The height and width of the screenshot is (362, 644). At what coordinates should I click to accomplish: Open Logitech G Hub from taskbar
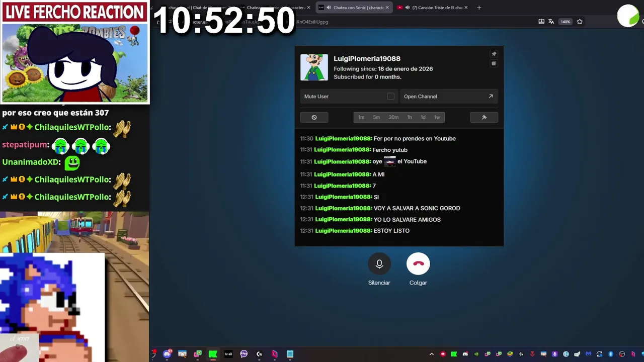(x=259, y=354)
